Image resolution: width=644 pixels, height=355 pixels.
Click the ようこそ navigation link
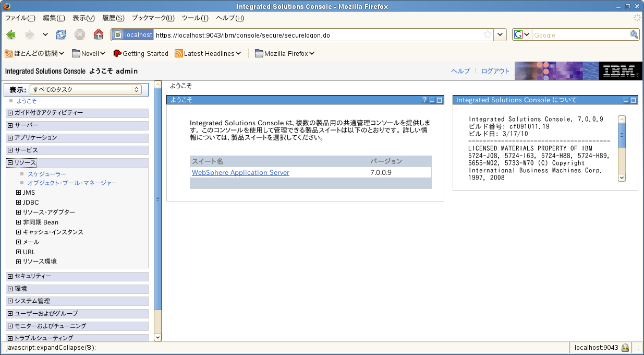tap(27, 101)
